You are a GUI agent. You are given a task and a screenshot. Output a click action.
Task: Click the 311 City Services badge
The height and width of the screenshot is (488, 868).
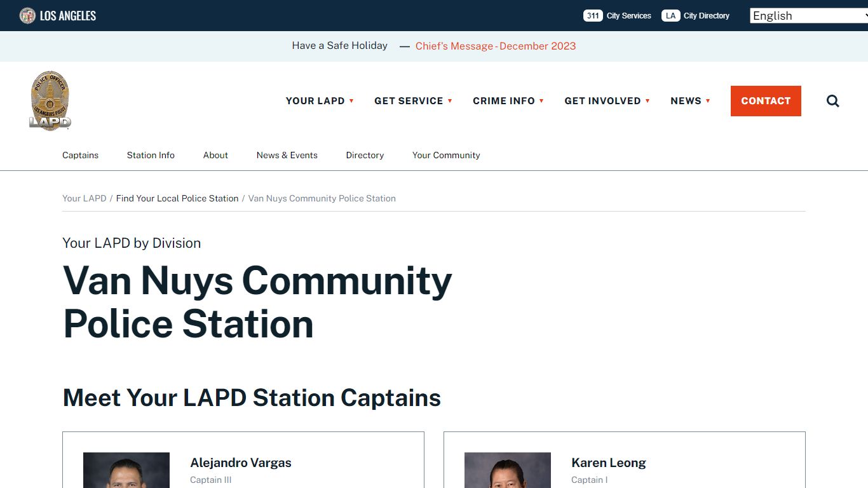(617, 16)
